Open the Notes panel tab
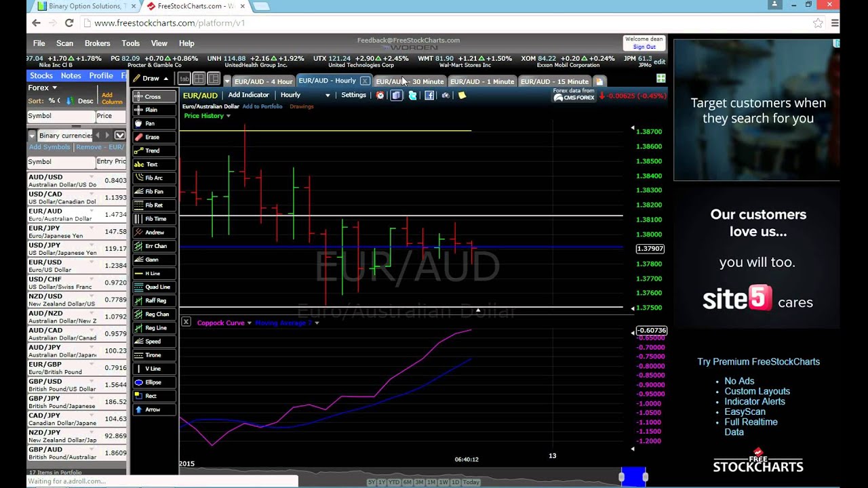This screenshot has width=868, height=488. click(x=71, y=76)
